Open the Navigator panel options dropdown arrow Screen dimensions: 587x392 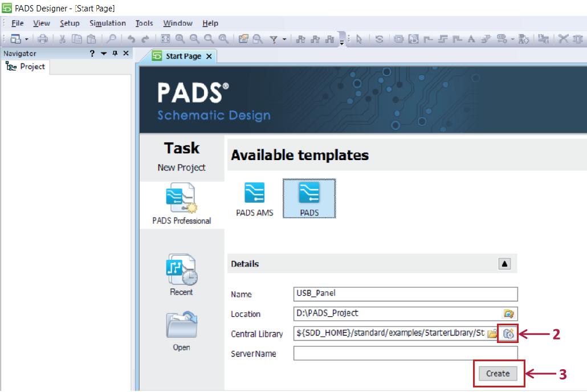pyautogui.click(x=104, y=54)
